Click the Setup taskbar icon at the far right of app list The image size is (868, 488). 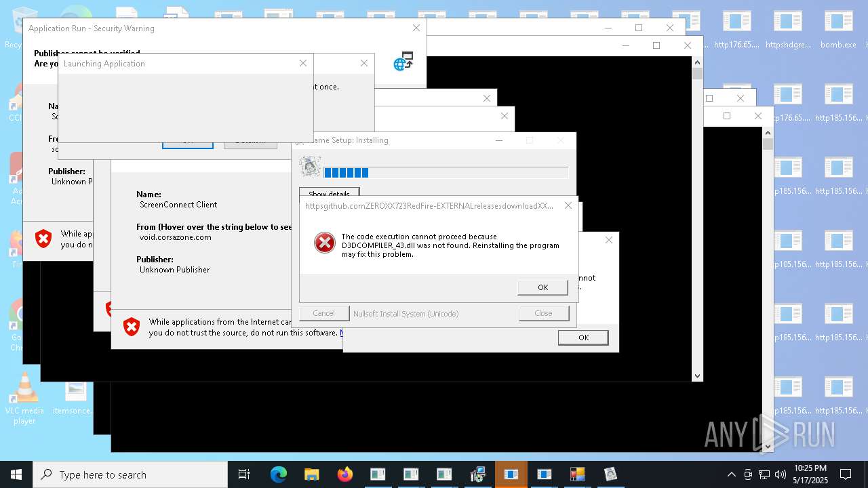(x=610, y=474)
